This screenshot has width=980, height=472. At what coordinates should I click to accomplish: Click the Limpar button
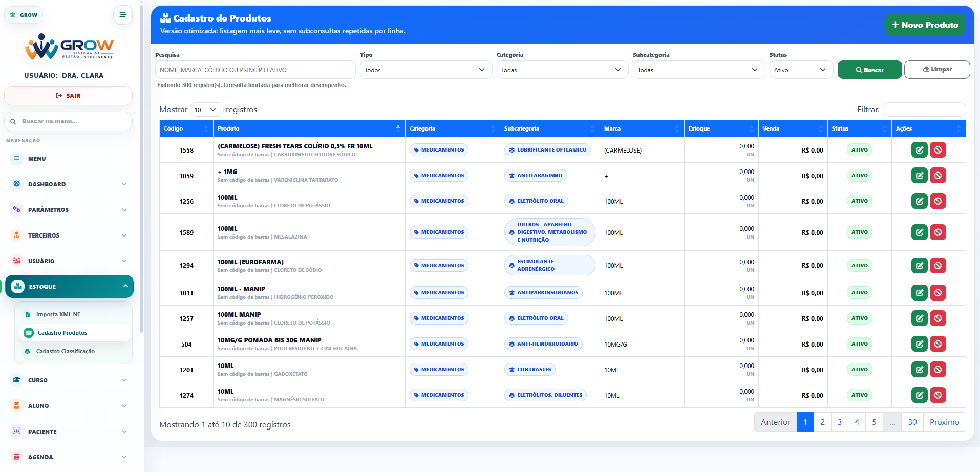click(x=937, y=70)
